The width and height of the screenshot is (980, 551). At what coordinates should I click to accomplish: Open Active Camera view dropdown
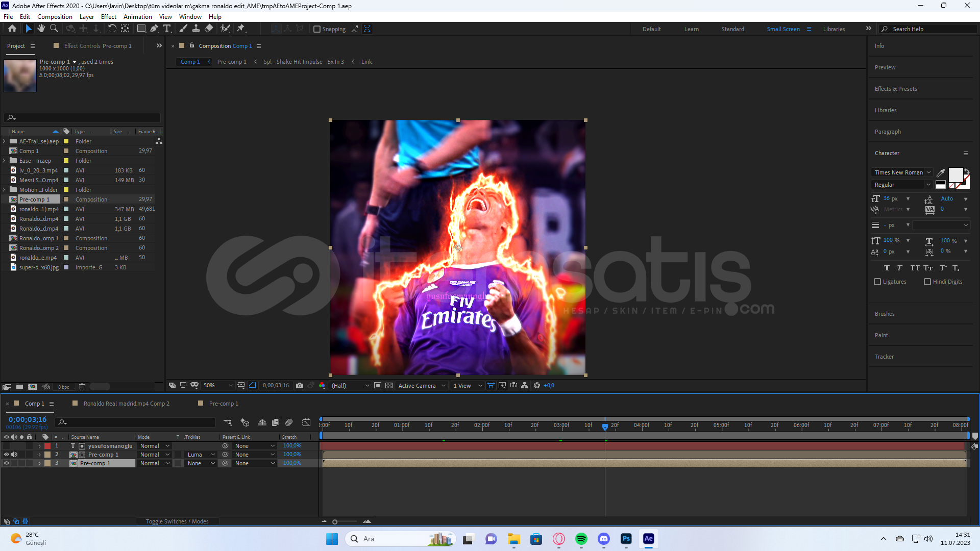(422, 386)
